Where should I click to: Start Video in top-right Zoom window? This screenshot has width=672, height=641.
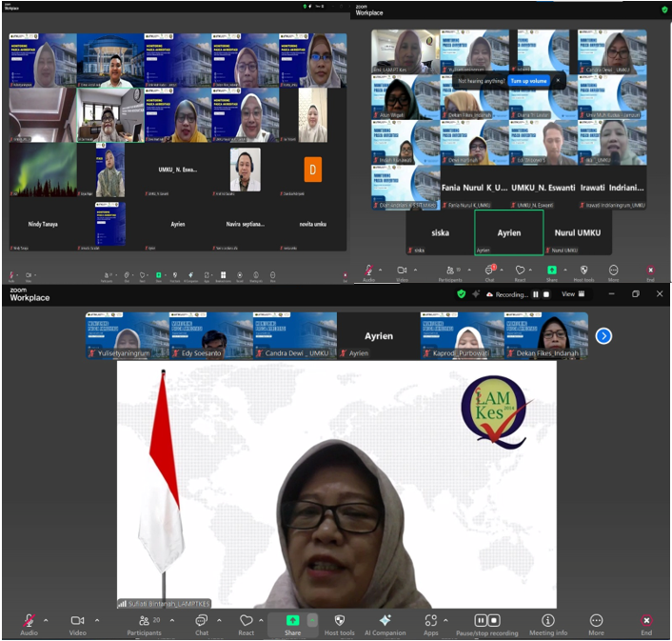(402, 272)
